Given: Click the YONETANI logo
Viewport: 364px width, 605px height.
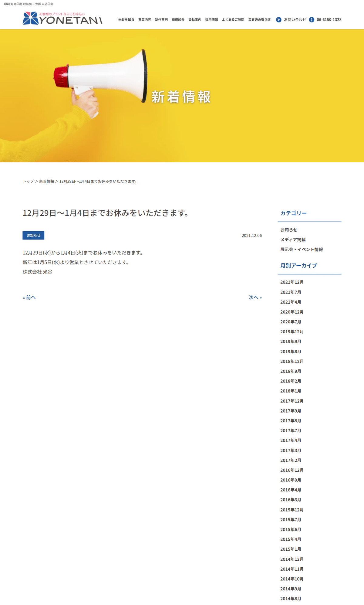Looking at the screenshot, I should click(x=62, y=18).
